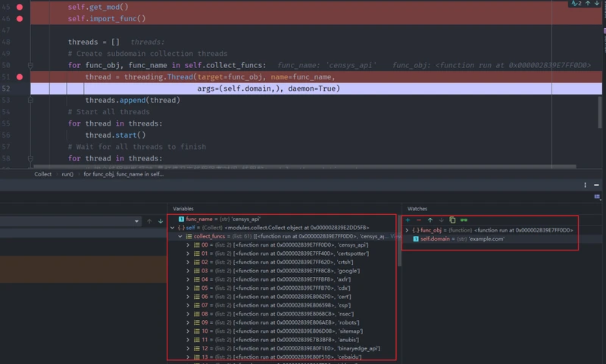Click comment '# Create subdomain collection threads'
Viewport: 606px width, 364px height.
point(148,54)
